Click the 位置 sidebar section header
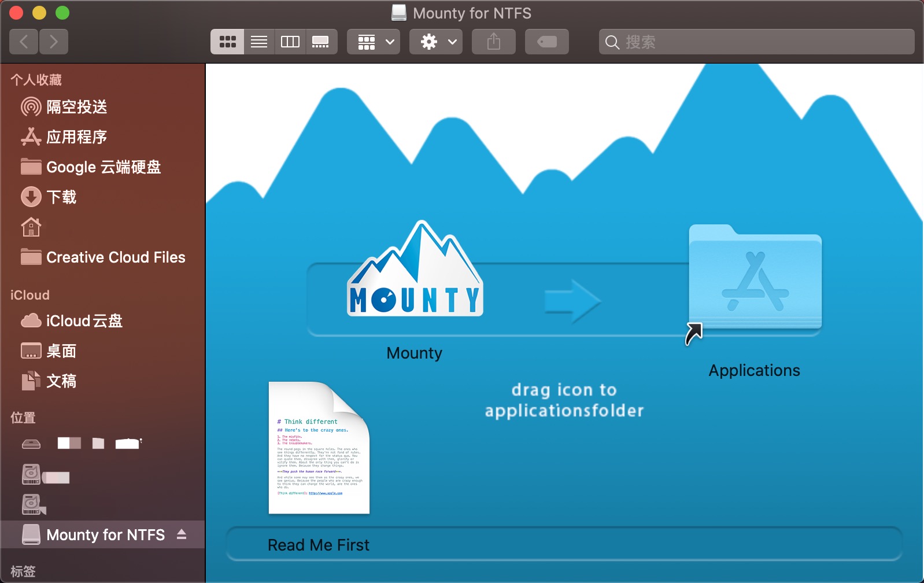Viewport: 924px width, 583px height. (x=23, y=418)
